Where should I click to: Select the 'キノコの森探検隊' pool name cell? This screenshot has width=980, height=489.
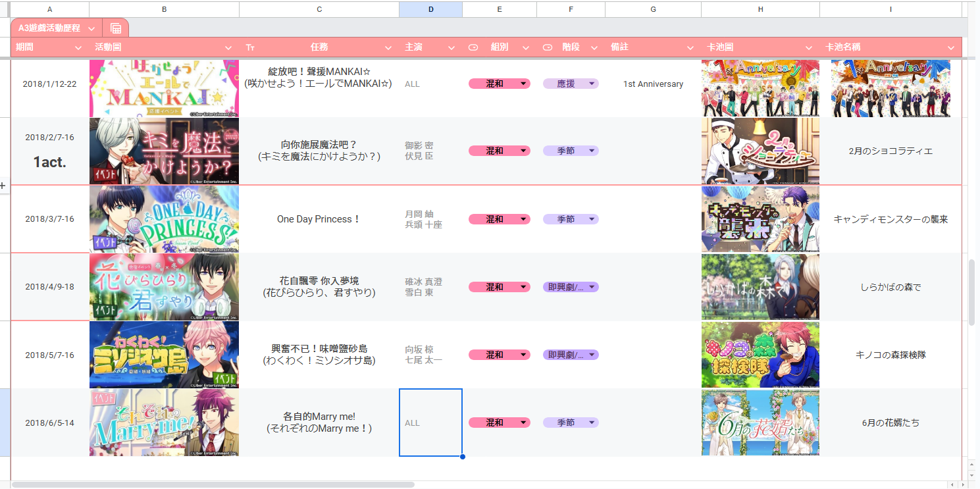890,355
